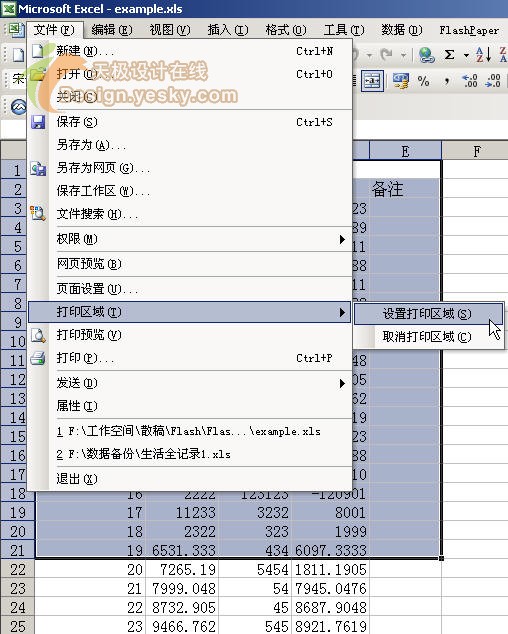Expand the 权限(M) submenu
This screenshot has height=634, width=508.
[x=190, y=239]
